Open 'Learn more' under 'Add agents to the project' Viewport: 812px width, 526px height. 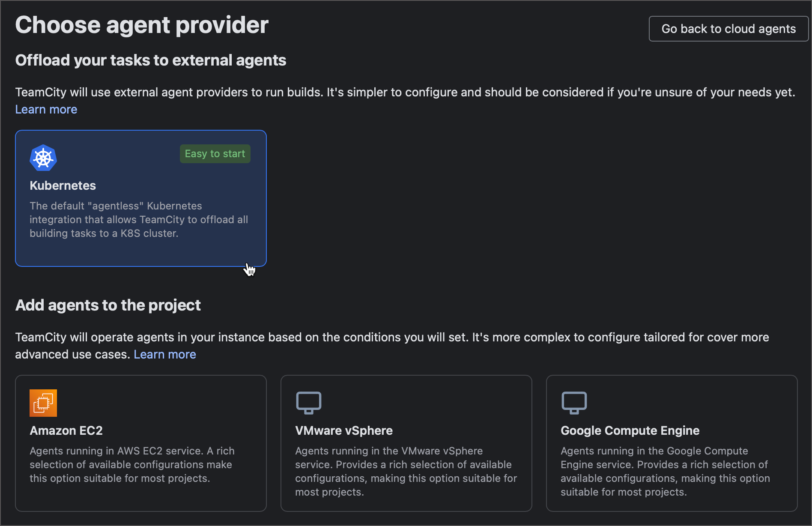(165, 354)
